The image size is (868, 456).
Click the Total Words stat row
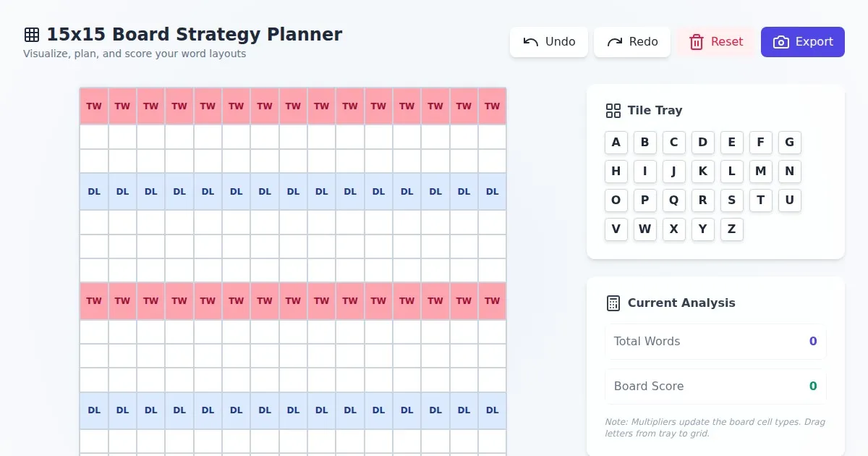tap(715, 342)
